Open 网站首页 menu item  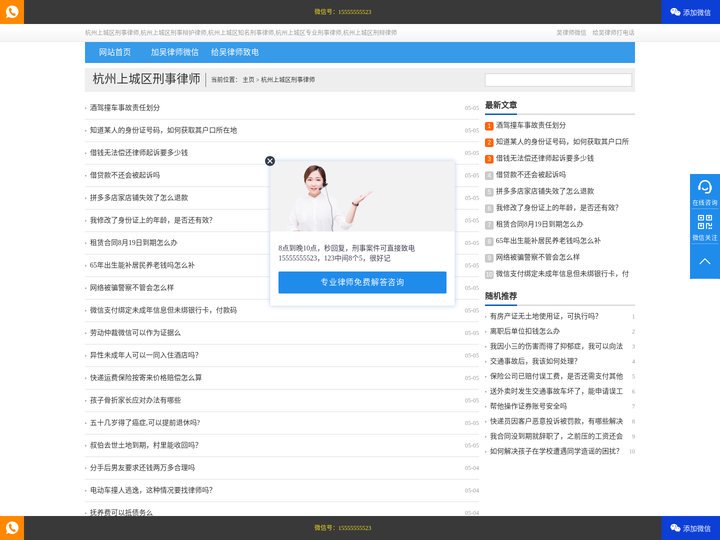[x=115, y=52]
